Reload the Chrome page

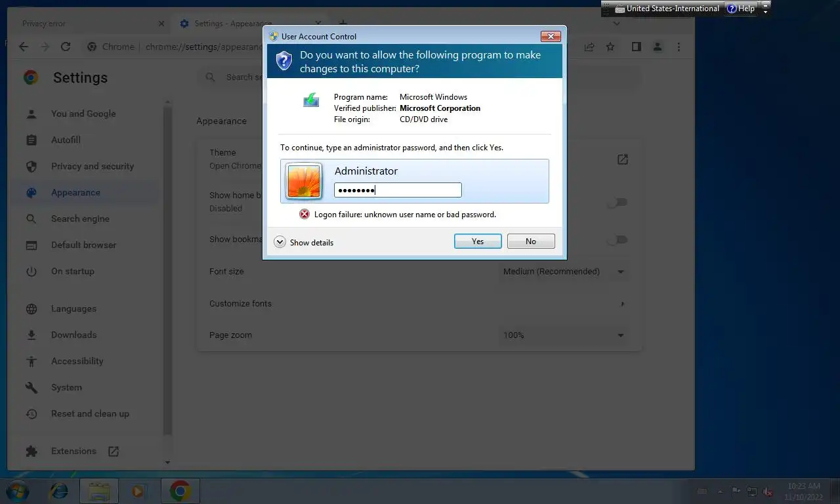[x=66, y=47]
